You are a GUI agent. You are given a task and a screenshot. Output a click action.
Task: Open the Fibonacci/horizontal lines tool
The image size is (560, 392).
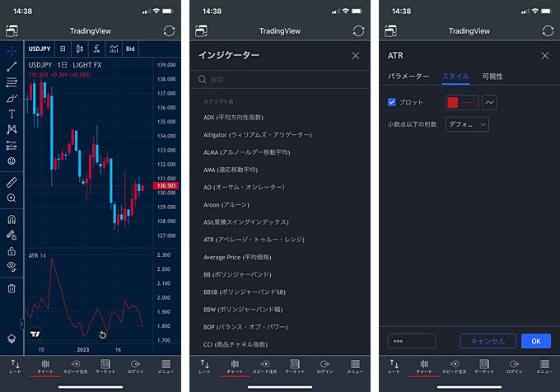12,82
